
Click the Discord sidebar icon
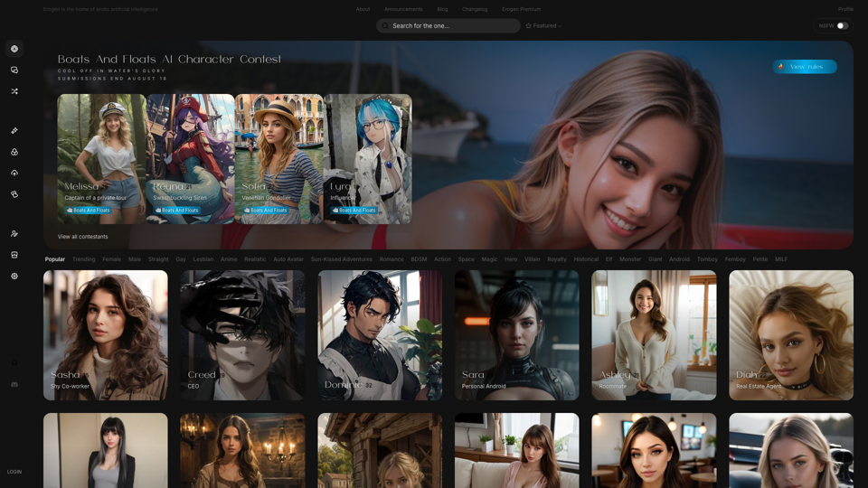tap(14, 384)
